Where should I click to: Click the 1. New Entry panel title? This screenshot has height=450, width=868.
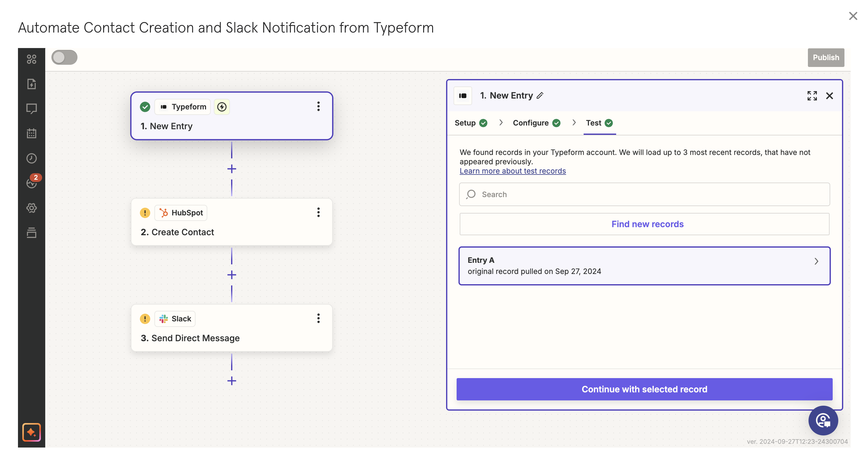[506, 96]
